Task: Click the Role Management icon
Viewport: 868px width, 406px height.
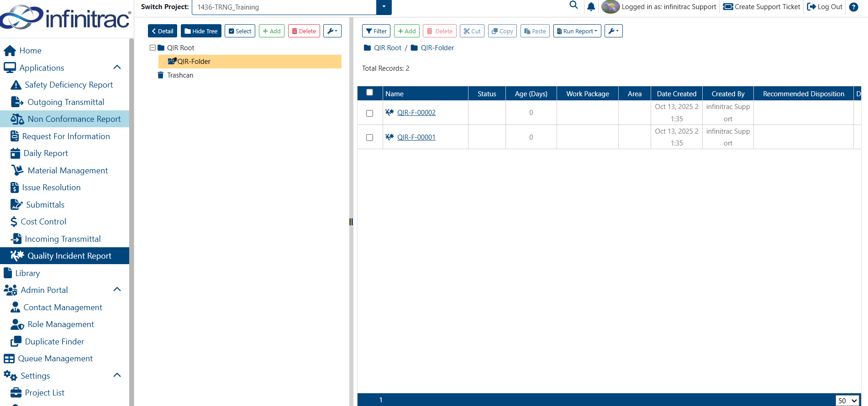Action: [17, 324]
